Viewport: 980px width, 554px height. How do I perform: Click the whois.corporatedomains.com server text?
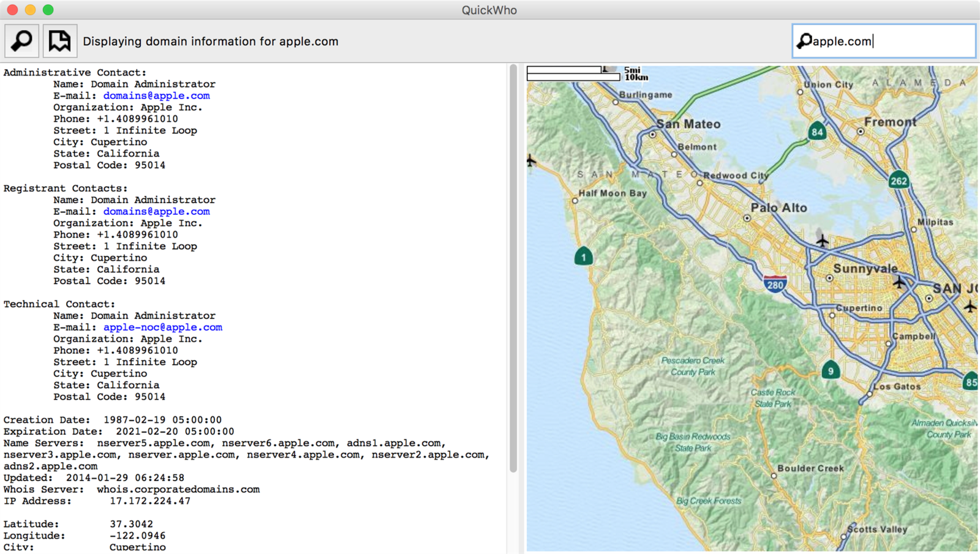pos(178,489)
